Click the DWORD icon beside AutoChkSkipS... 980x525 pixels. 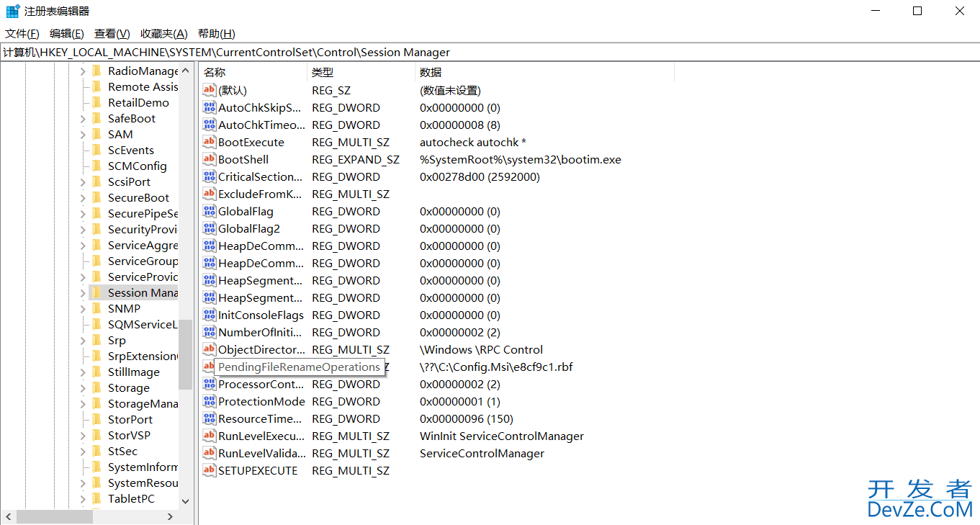pos(210,107)
